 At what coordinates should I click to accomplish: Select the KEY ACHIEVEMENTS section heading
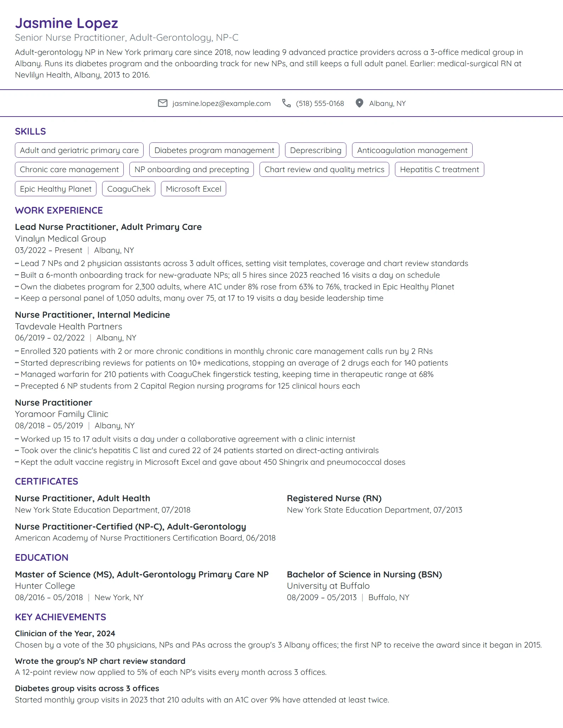tap(60, 617)
